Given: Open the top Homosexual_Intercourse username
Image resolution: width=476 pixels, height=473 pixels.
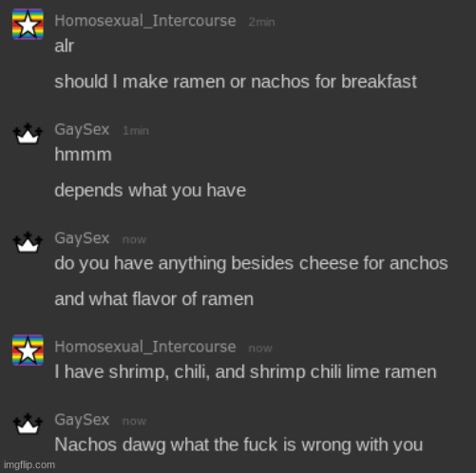Looking at the screenshot, I should [145, 21].
